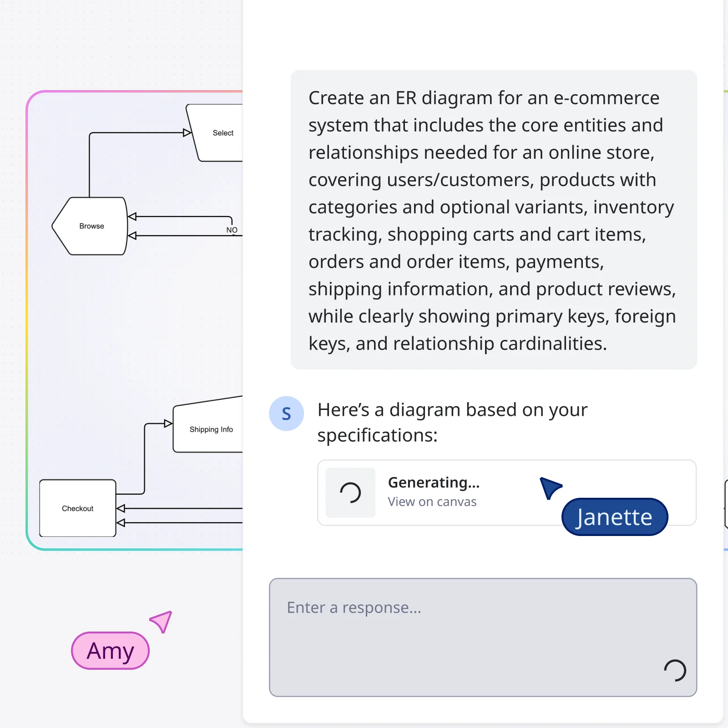Open View on canvas

point(431,501)
